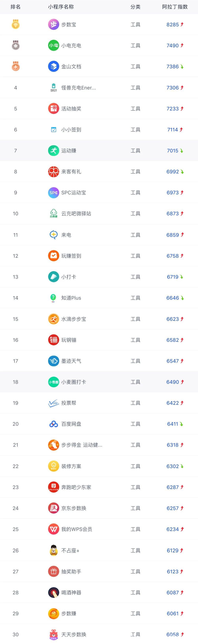The height and width of the screenshot is (644, 198).
Task: Open the 步数宝 mini program name
Action: (x=69, y=25)
